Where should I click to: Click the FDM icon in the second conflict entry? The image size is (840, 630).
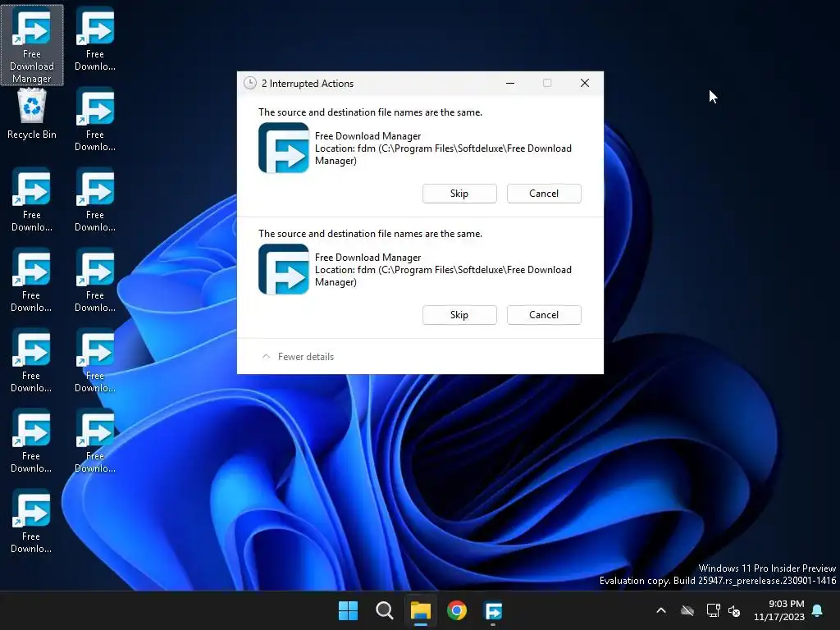(x=283, y=269)
